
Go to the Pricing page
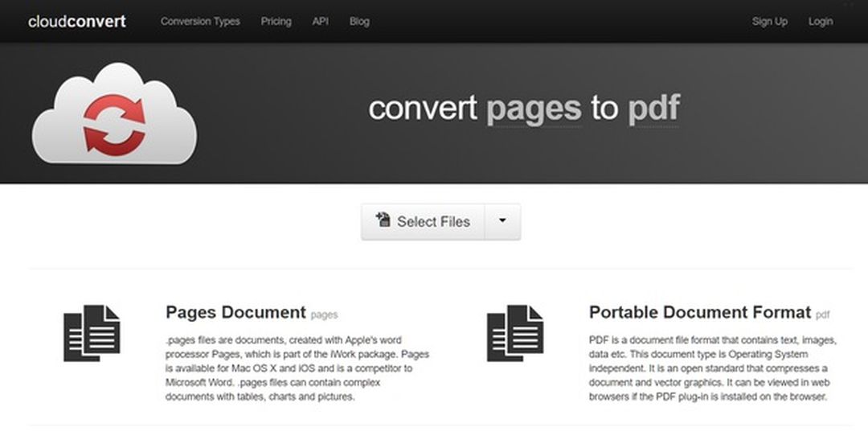point(276,22)
